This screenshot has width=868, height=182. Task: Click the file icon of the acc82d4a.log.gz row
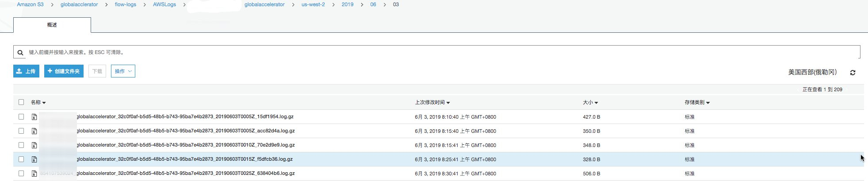[34, 131]
